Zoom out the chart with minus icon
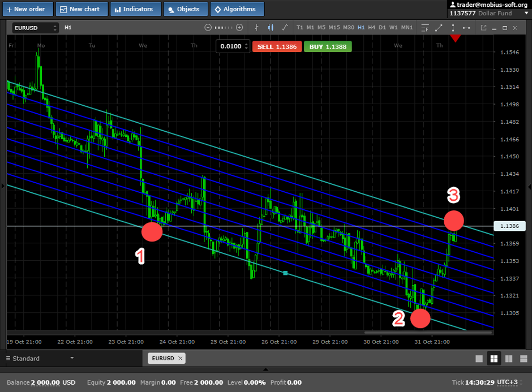Viewport: 532px width, 392px height. point(208,28)
